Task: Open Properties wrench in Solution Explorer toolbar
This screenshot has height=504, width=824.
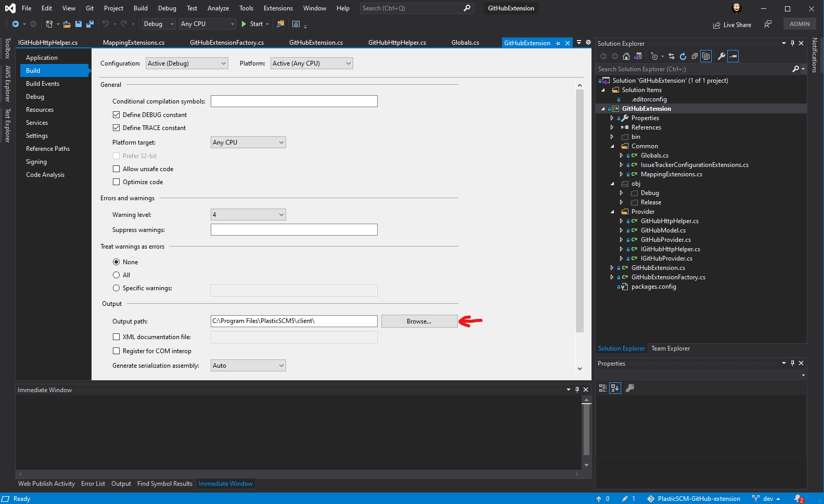Action: pyautogui.click(x=722, y=56)
